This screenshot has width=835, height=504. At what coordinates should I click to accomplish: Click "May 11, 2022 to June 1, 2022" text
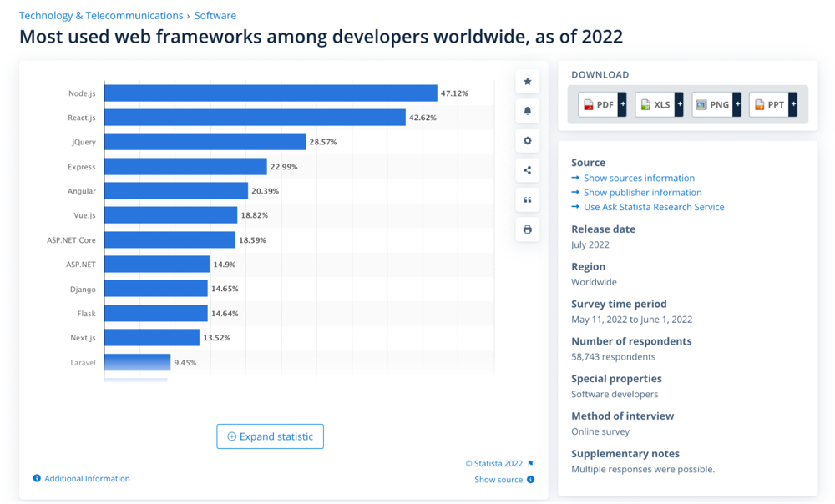[631, 320]
